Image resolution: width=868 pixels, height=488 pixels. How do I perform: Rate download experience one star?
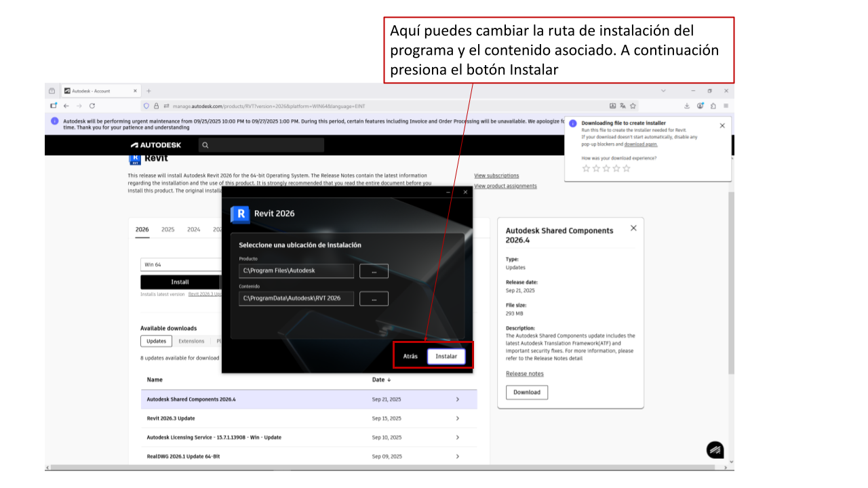[586, 168]
